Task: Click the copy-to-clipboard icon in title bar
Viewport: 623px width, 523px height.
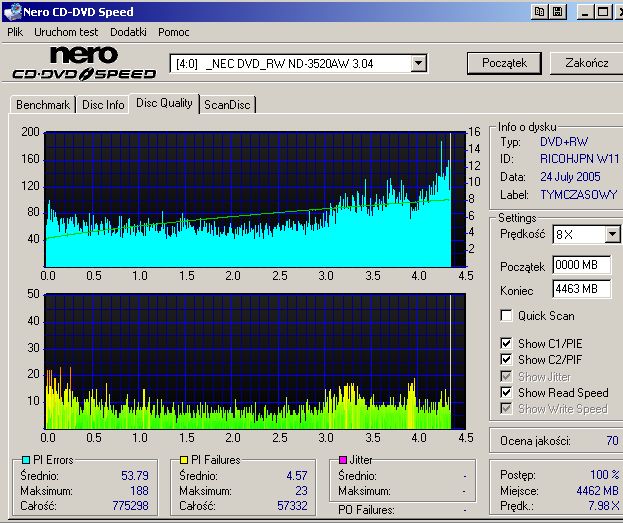Action: pos(539,12)
